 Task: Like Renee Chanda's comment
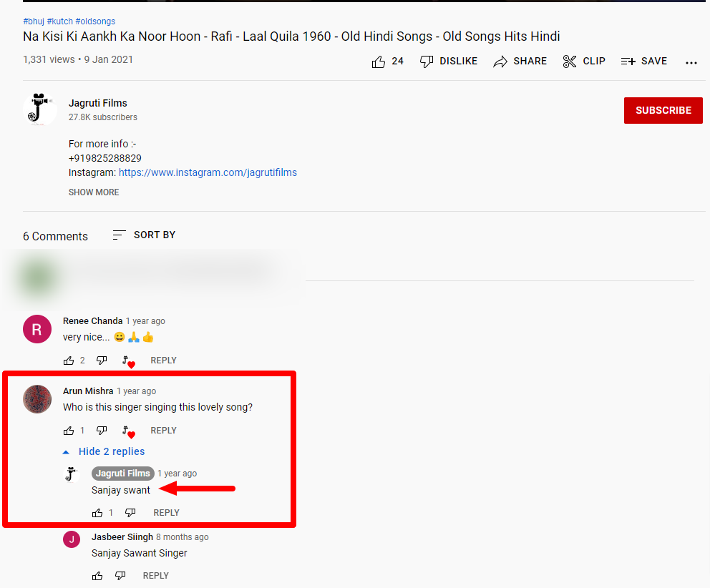pyautogui.click(x=69, y=361)
